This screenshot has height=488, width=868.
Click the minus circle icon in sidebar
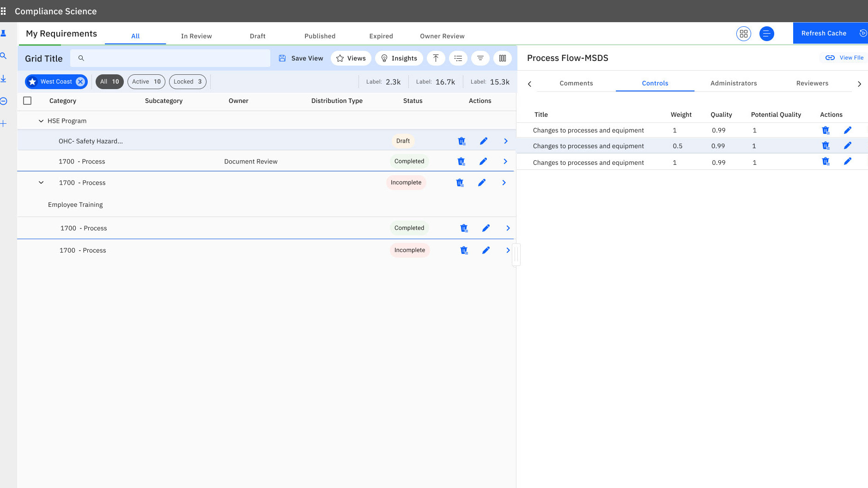3,101
